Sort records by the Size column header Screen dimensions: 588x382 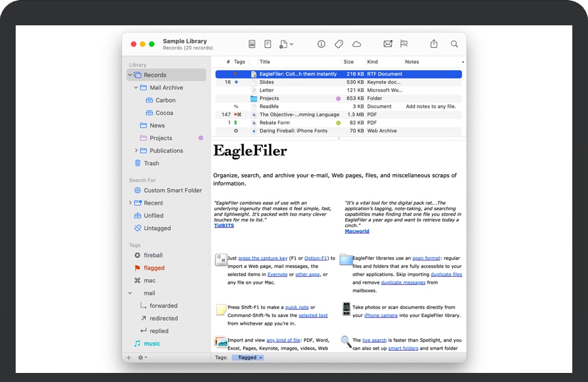click(349, 62)
